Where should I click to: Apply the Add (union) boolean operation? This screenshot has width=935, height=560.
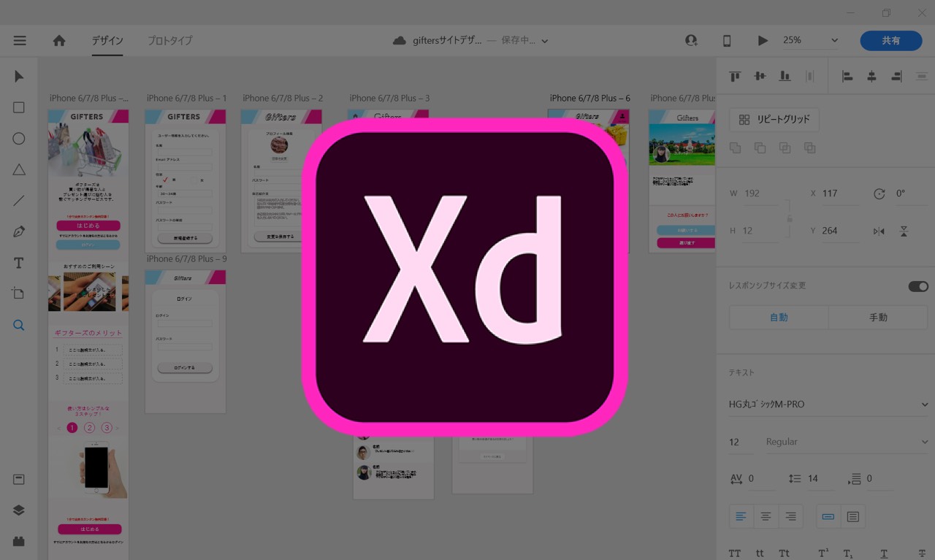click(735, 148)
